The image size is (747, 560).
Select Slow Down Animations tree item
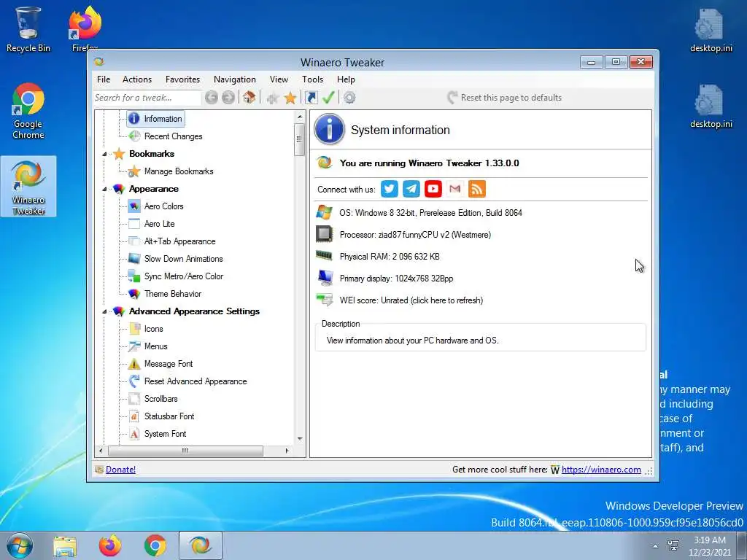tap(183, 259)
